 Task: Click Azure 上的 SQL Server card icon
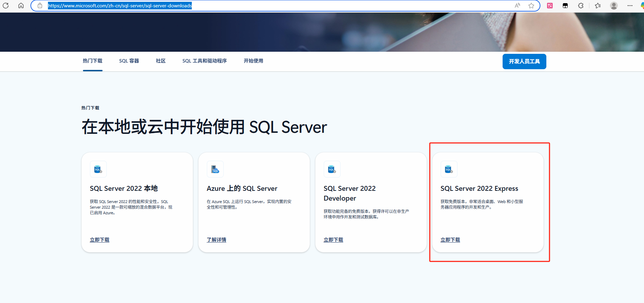pos(215,169)
